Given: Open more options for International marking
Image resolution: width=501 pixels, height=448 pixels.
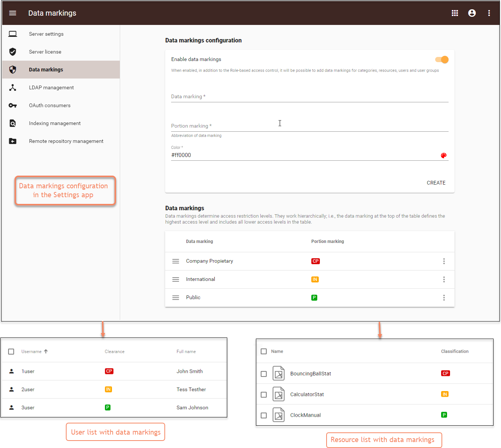Looking at the screenshot, I should coord(444,279).
